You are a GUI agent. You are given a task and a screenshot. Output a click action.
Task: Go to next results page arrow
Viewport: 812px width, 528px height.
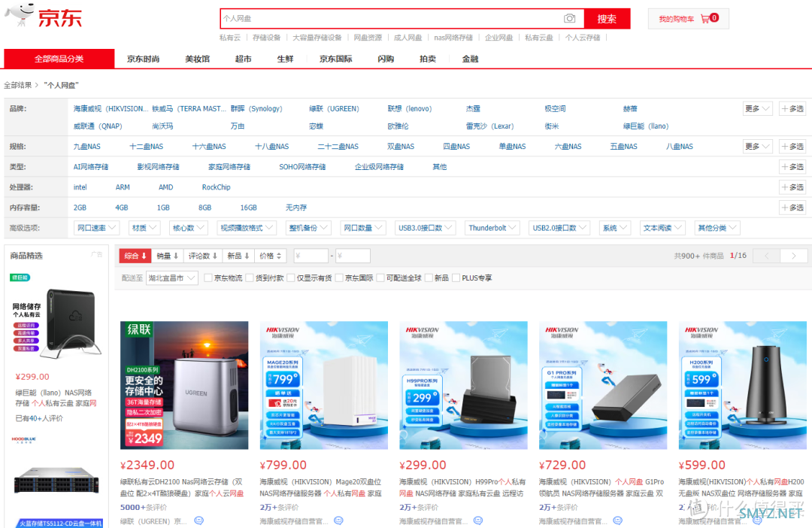coord(794,256)
